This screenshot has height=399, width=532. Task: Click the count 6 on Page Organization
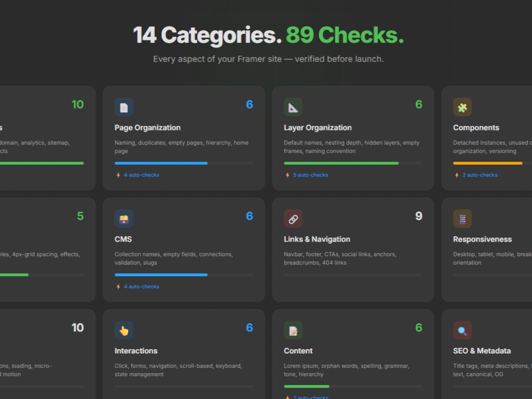[249, 104]
